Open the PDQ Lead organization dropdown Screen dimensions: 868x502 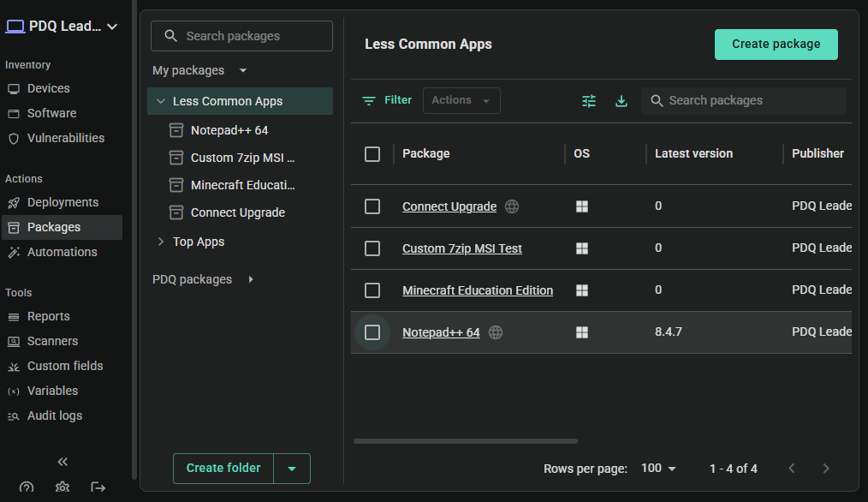tap(112, 27)
